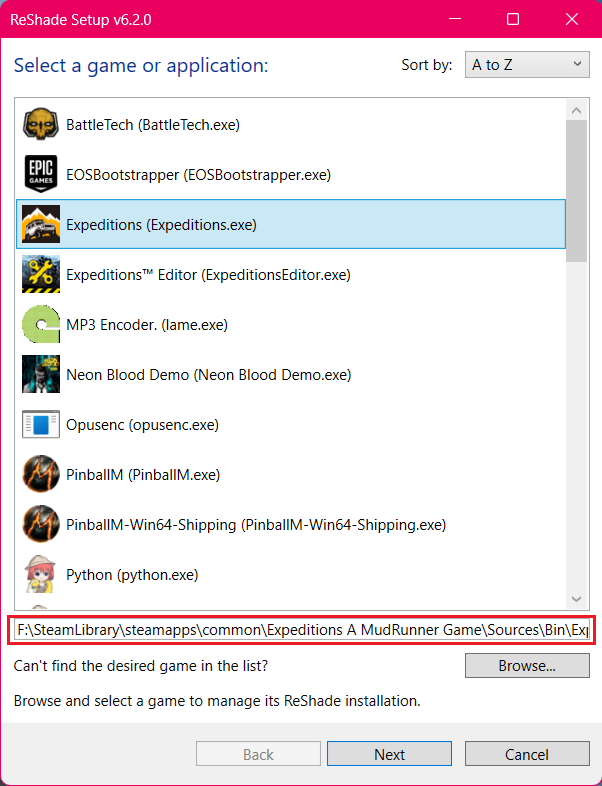Select the green MP3 Encoder icon
The image size is (602, 786).
point(41,324)
